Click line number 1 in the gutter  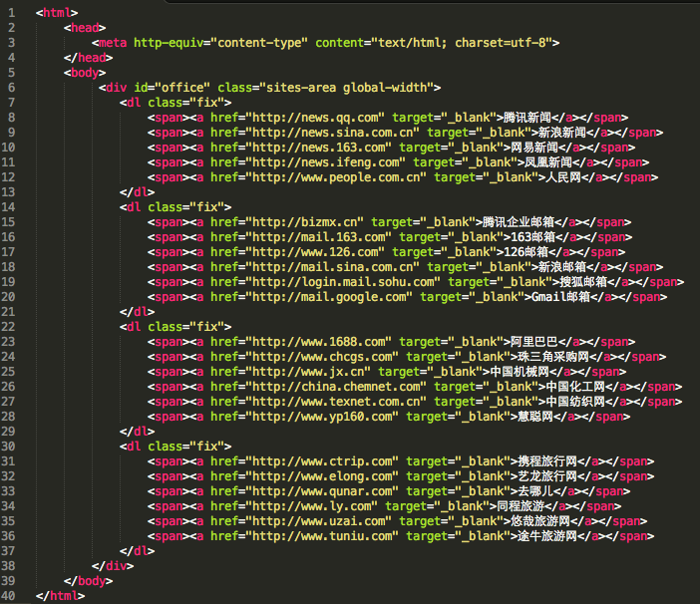(x=12, y=13)
